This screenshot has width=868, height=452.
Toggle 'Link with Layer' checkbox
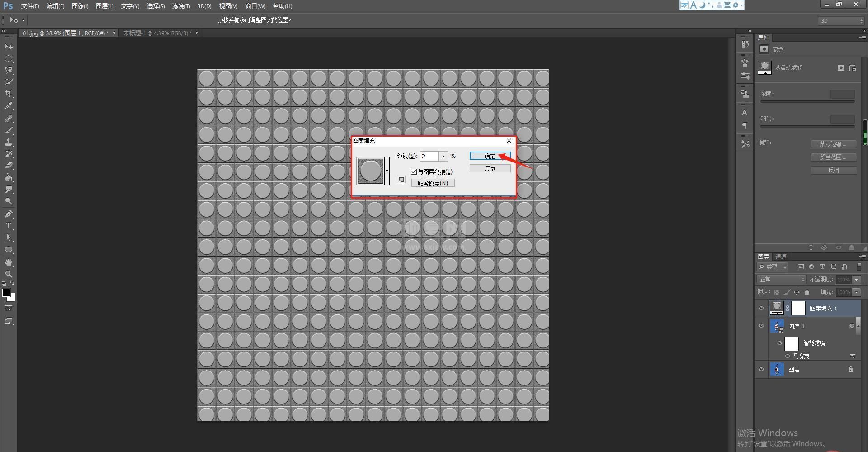click(414, 172)
